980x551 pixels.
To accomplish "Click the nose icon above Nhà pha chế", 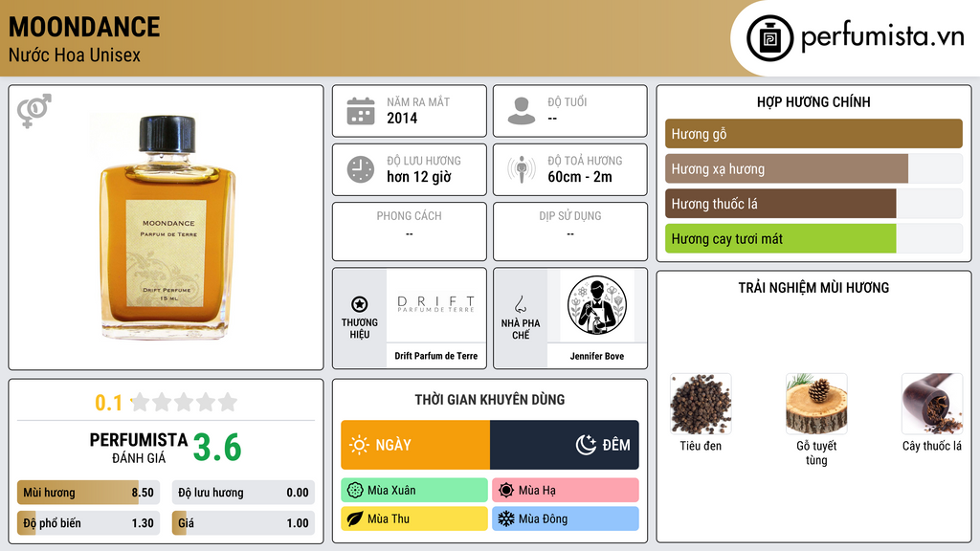I will [520, 304].
